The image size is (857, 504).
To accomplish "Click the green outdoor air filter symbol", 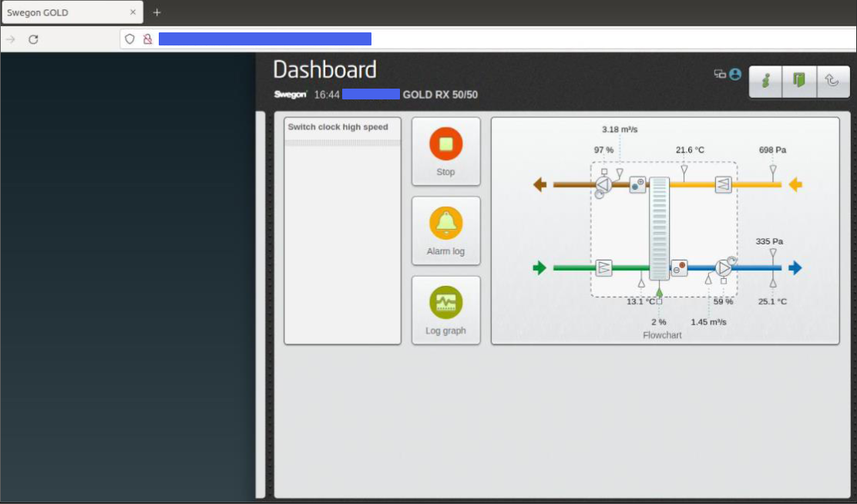I will tap(604, 268).
